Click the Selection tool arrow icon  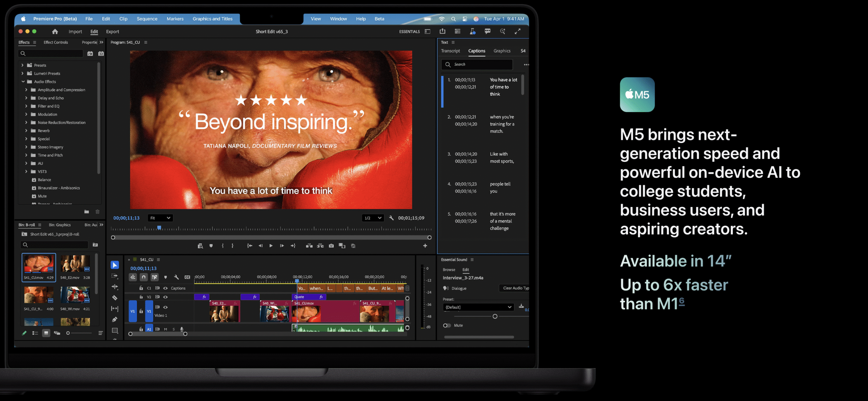(x=115, y=265)
